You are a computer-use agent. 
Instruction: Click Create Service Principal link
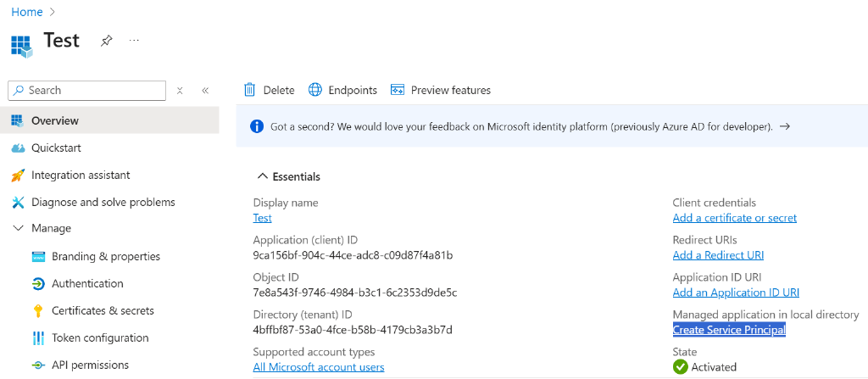click(729, 330)
